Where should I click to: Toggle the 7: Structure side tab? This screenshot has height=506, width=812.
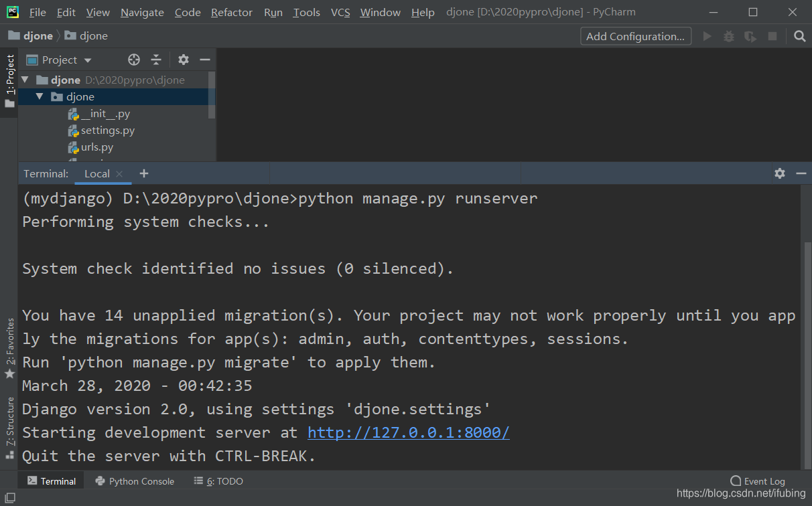pyautogui.click(x=9, y=427)
